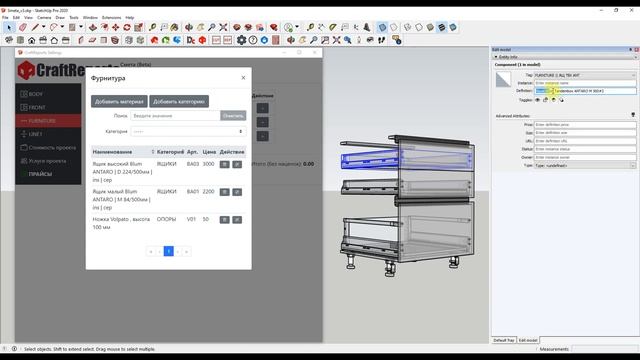Image resolution: width=640 pixels, height=360 pixels.
Task: Open the File menu
Action: coord(5,18)
